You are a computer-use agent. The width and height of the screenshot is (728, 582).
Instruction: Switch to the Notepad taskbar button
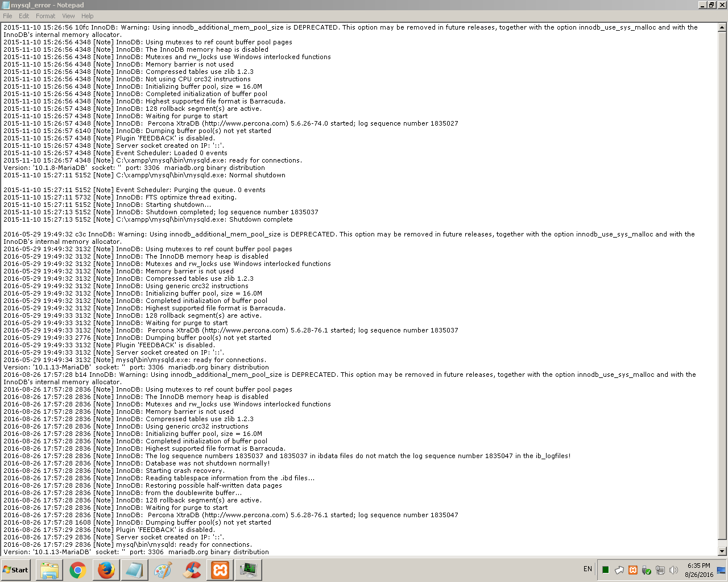click(x=135, y=569)
